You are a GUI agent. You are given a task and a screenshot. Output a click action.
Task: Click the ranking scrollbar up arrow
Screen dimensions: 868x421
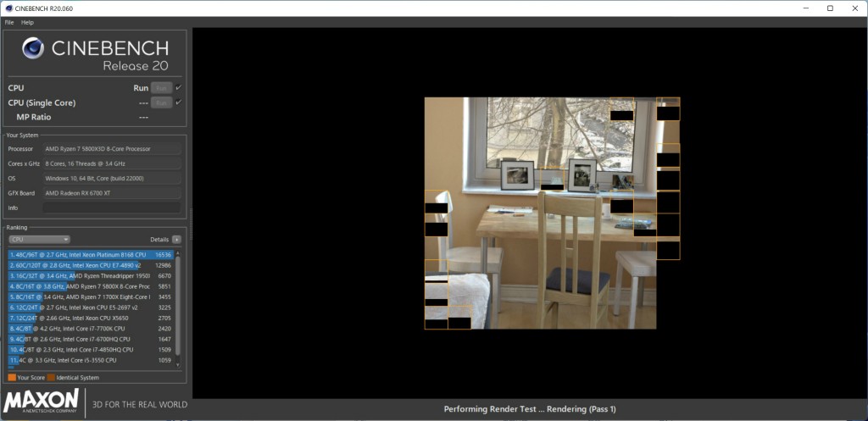pos(178,252)
